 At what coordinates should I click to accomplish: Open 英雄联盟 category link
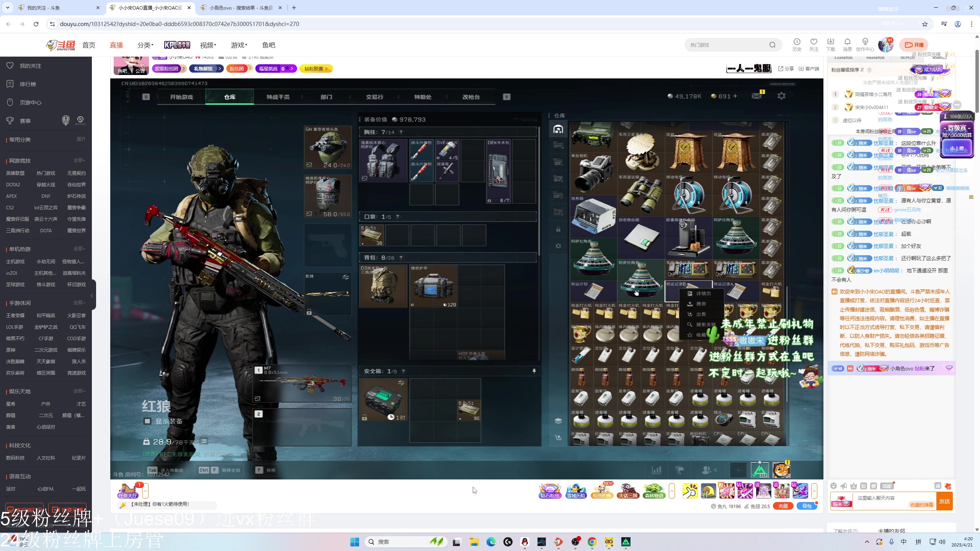pyautogui.click(x=15, y=173)
